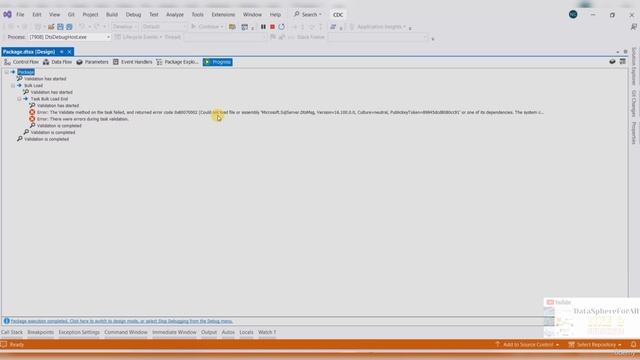Click the folder icon next to Continue

(232, 27)
